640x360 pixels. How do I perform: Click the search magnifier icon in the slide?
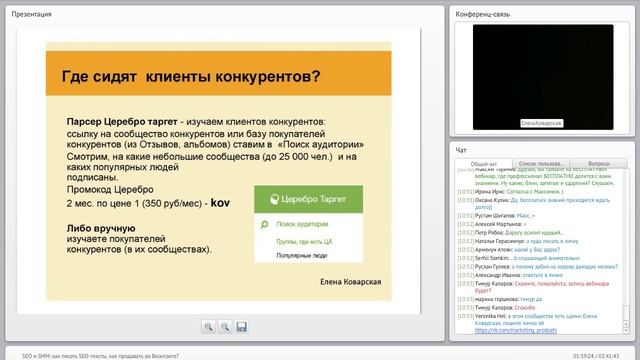click(x=264, y=224)
